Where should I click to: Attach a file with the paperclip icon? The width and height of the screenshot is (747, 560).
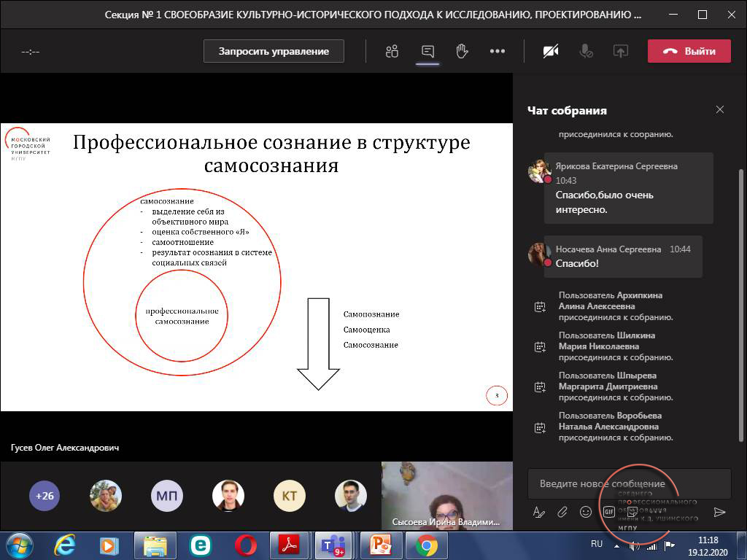point(562,512)
